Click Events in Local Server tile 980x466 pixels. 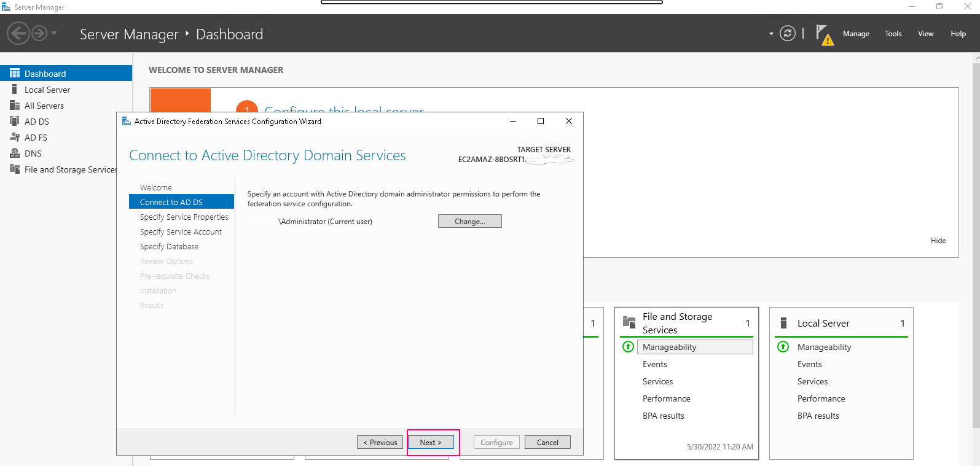click(x=810, y=364)
